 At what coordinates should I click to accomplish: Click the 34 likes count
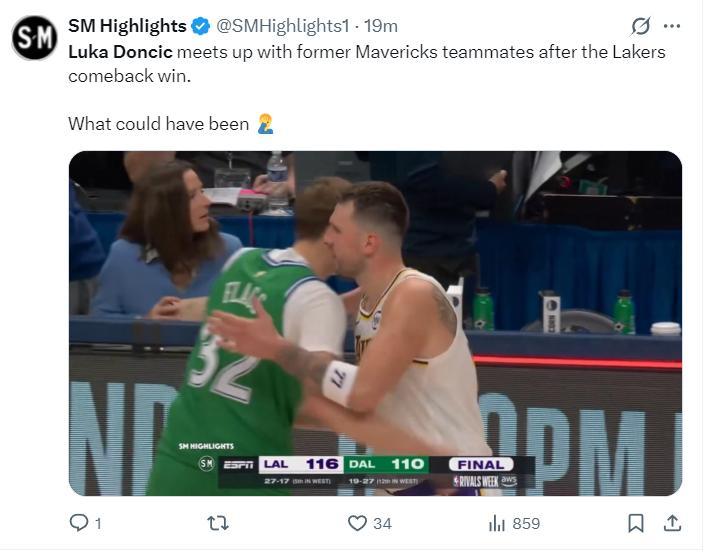pos(383,524)
